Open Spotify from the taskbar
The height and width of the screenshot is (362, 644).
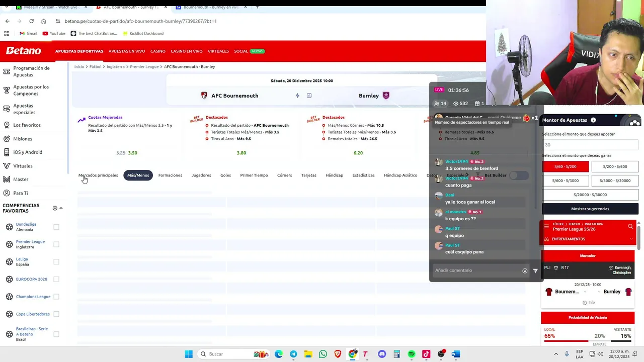412,354
